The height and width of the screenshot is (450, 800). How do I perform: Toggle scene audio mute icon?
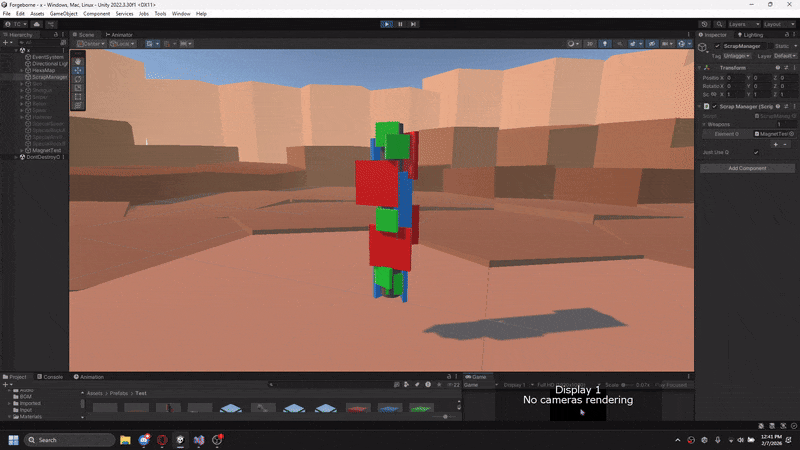click(x=619, y=44)
